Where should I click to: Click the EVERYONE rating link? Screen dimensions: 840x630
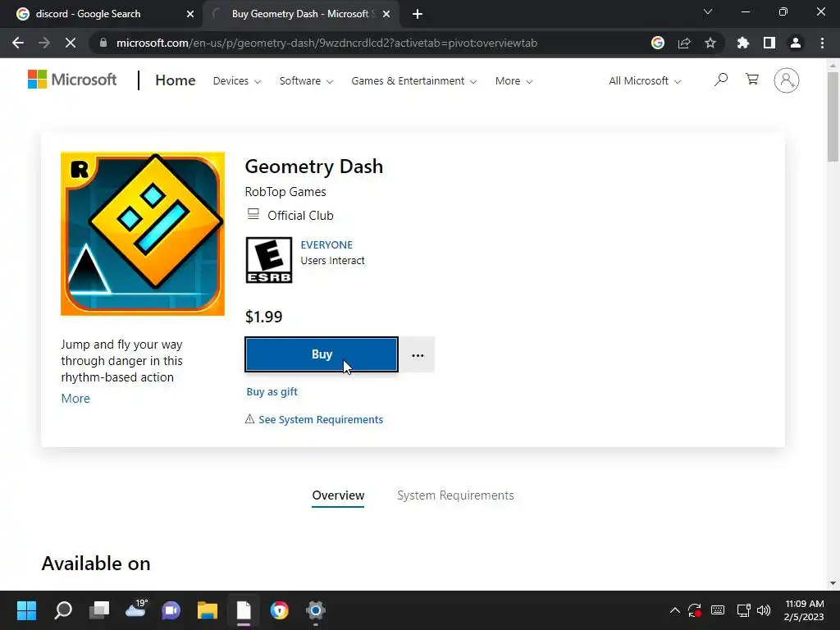point(326,244)
